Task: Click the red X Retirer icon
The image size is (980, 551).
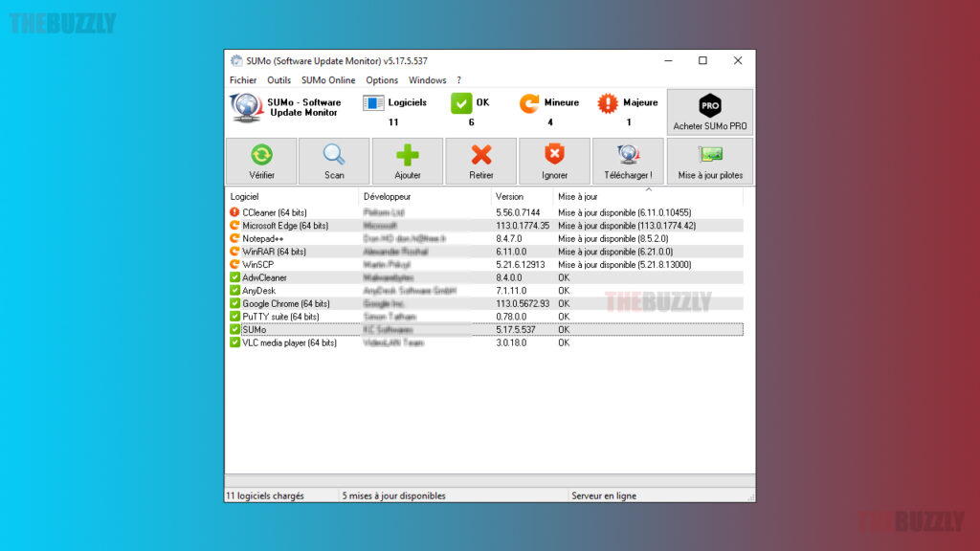Action: click(481, 155)
